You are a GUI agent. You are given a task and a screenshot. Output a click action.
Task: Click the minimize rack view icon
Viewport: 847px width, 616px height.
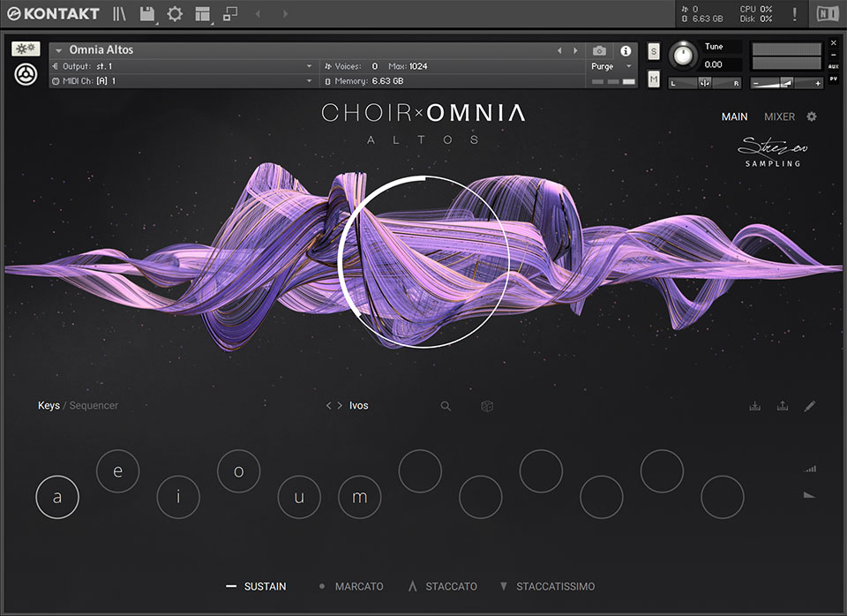click(x=230, y=13)
